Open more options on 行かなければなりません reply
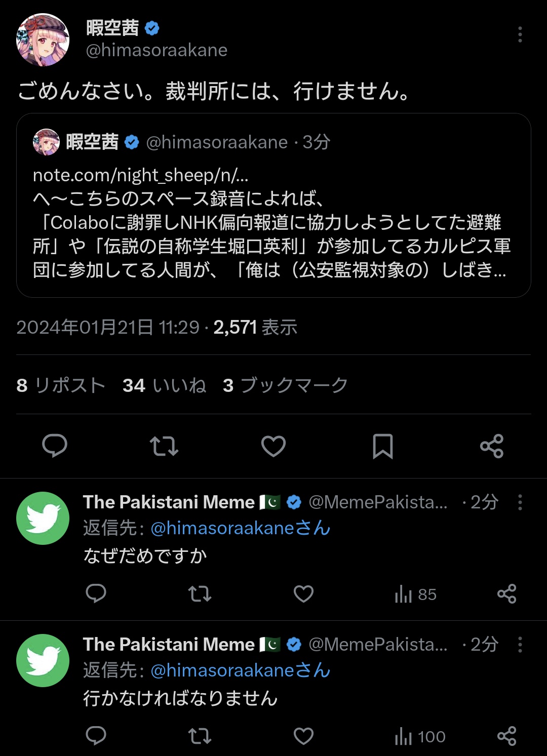This screenshot has height=756, width=547. pos(520,645)
